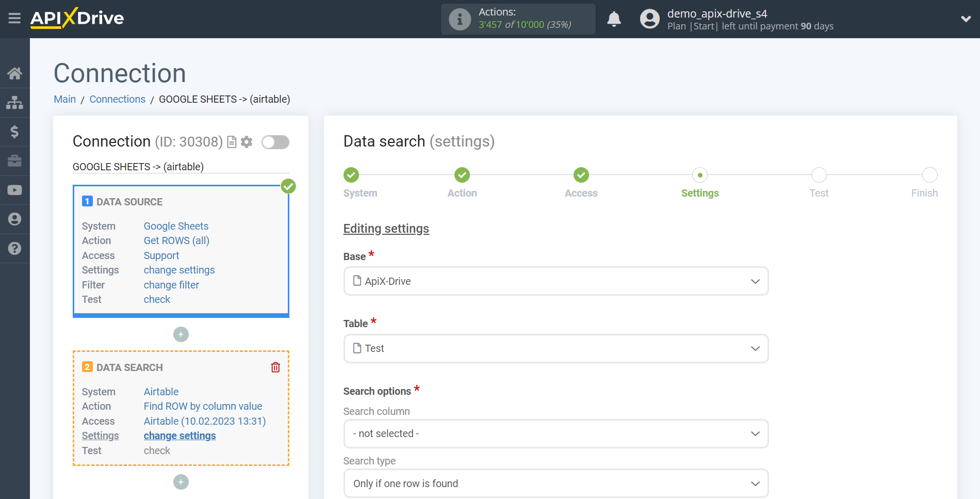Image resolution: width=980 pixels, height=499 pixels.
Task: Go to Home in sidebar
Action: point(14,73)
